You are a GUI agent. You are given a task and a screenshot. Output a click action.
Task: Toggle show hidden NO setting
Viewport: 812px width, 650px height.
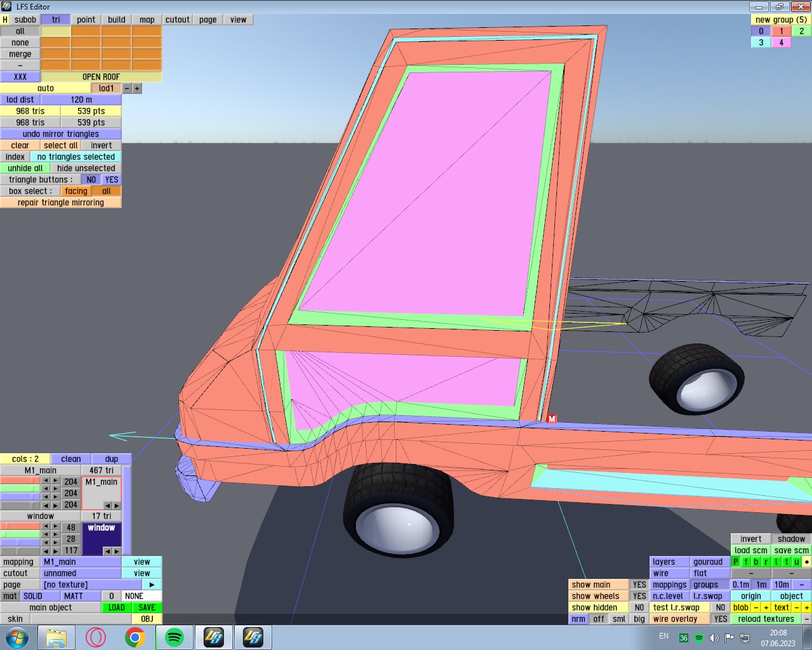pyautogui.click(x=639, y=607)
